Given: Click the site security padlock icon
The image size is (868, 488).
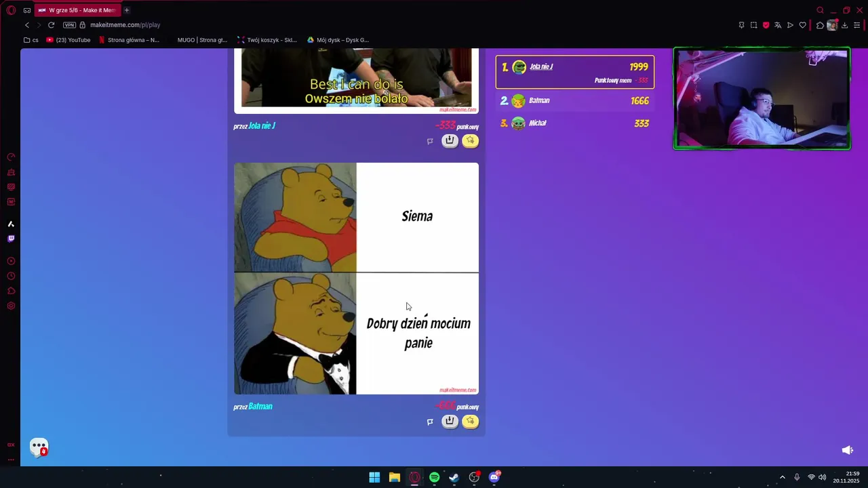Looking at the screenshot, I should pos(83,25).
